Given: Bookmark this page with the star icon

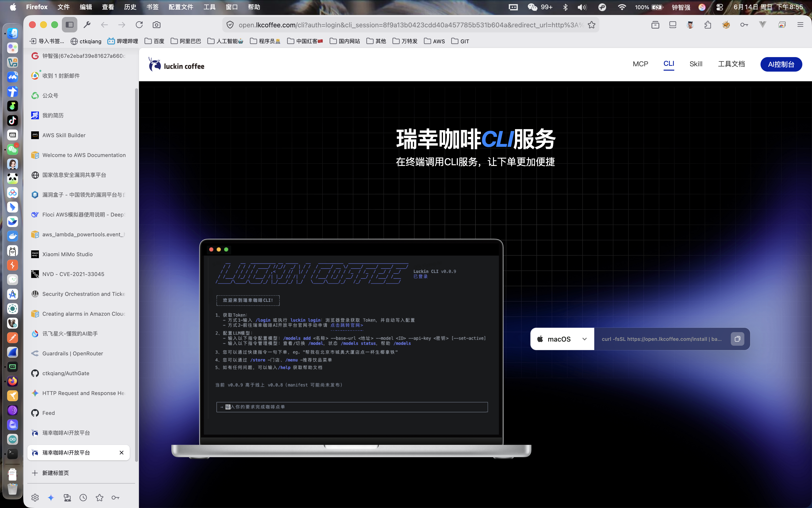Looking at the screenshot, I should pyautogui.click(x=592, y=25).
